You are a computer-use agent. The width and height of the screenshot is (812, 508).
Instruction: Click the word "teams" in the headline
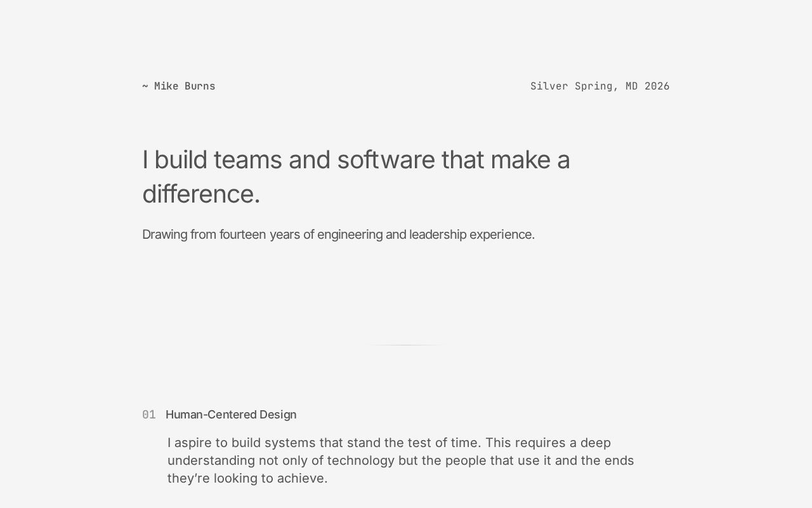tap(247, 160)
